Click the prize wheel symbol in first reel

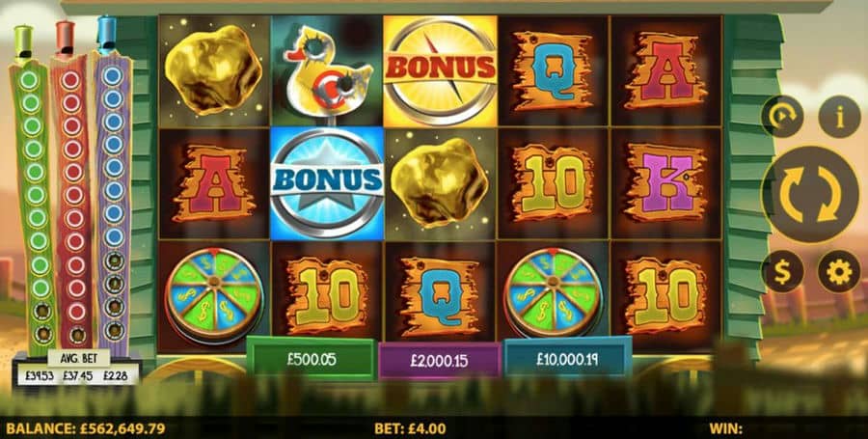click(214, 293)
